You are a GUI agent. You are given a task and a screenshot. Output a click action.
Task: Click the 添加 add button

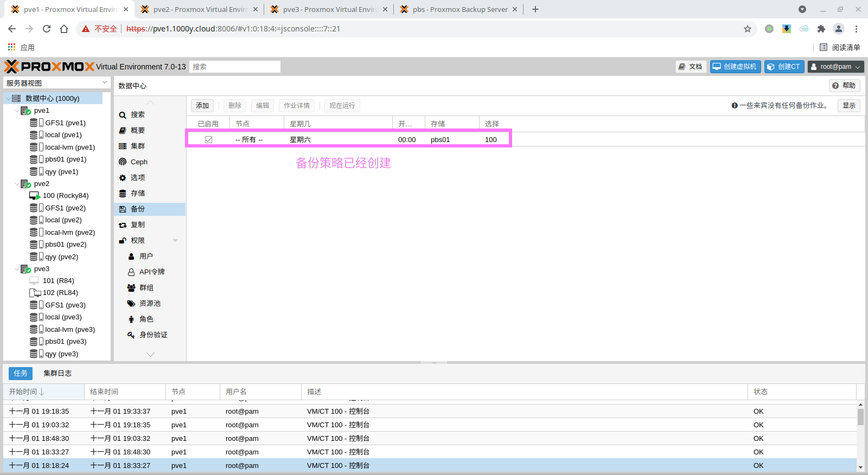(x=202, y=106)
